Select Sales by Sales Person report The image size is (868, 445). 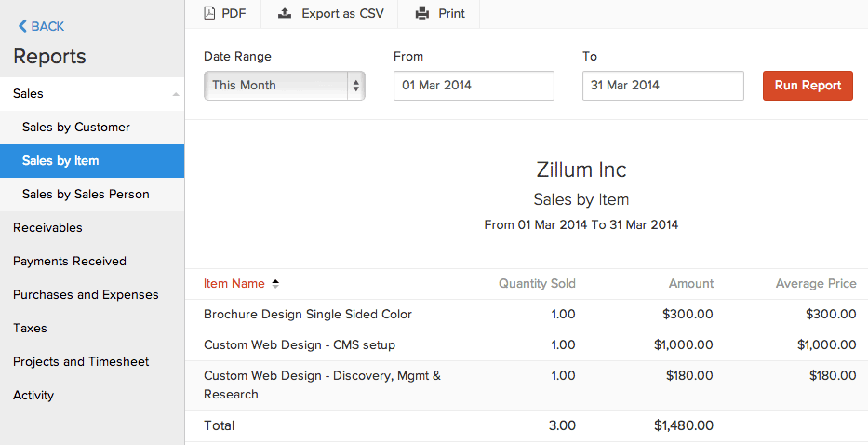point(86,195)
